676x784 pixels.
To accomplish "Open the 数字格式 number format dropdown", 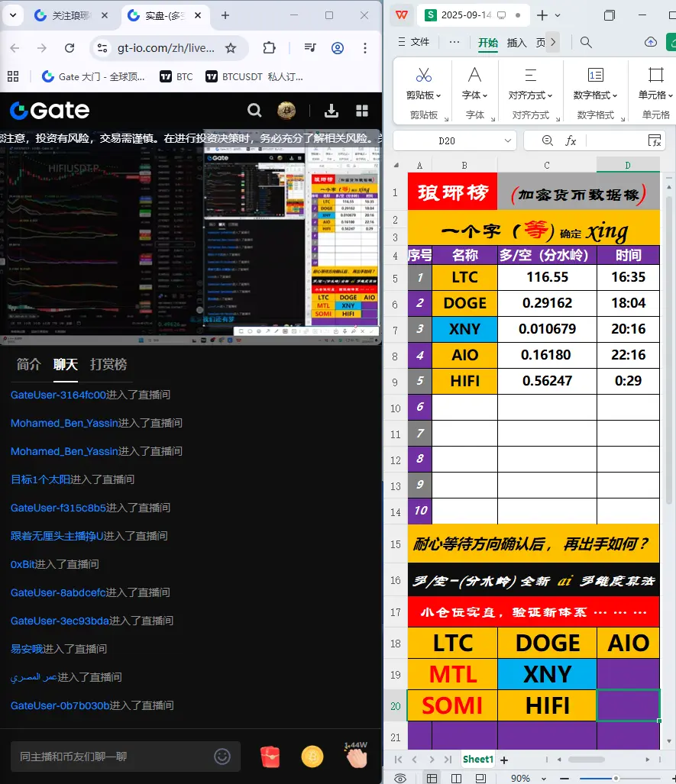I will tap(596, 95).
